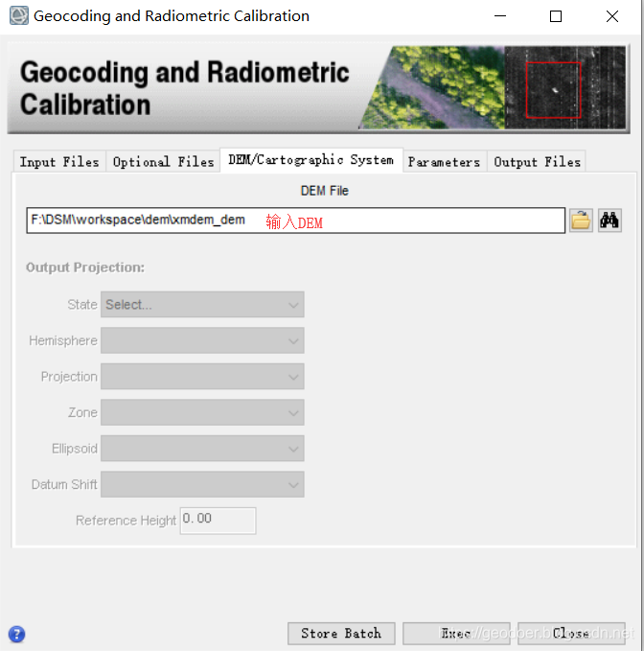Click the Exec button
Viewport: 644px width, 651px height.
coord(456,633)
